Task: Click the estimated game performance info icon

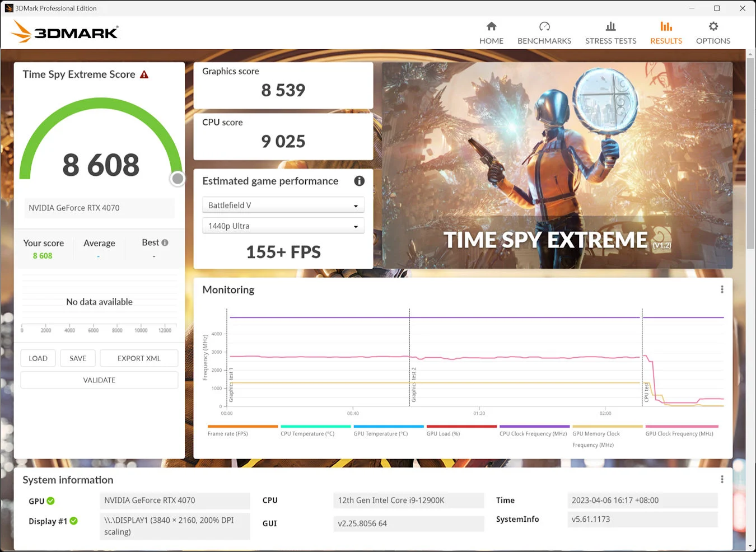Action: 359,181
